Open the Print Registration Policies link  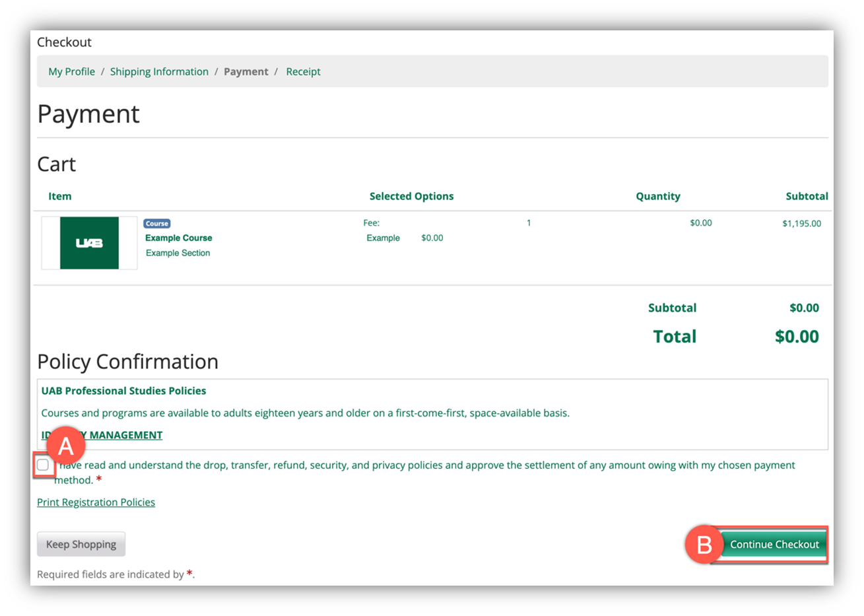coord(96,502)
